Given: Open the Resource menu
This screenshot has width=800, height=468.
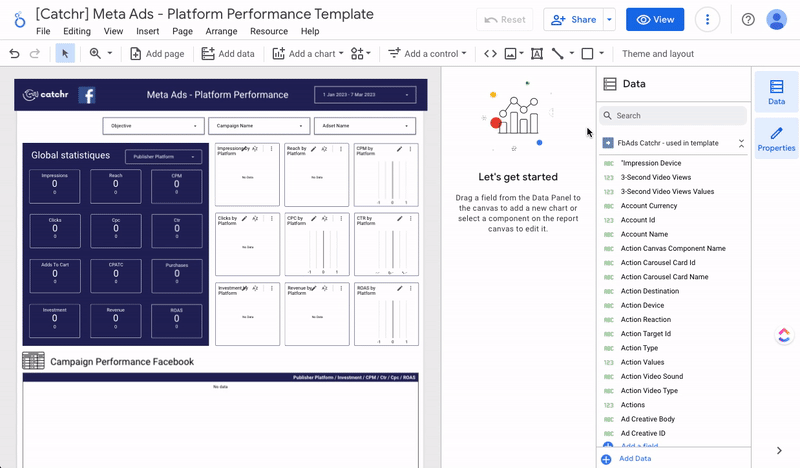Looking at the screenshot, I should point(269,32).
